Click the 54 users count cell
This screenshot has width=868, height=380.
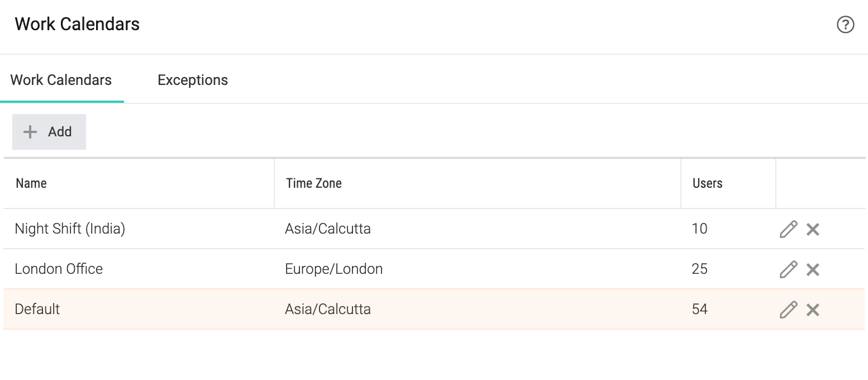click(699, 309)
